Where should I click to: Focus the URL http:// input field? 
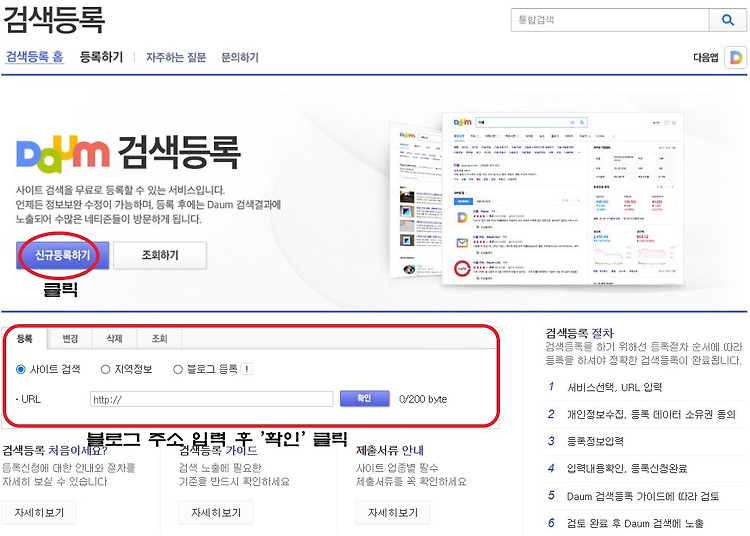(211, 399)
